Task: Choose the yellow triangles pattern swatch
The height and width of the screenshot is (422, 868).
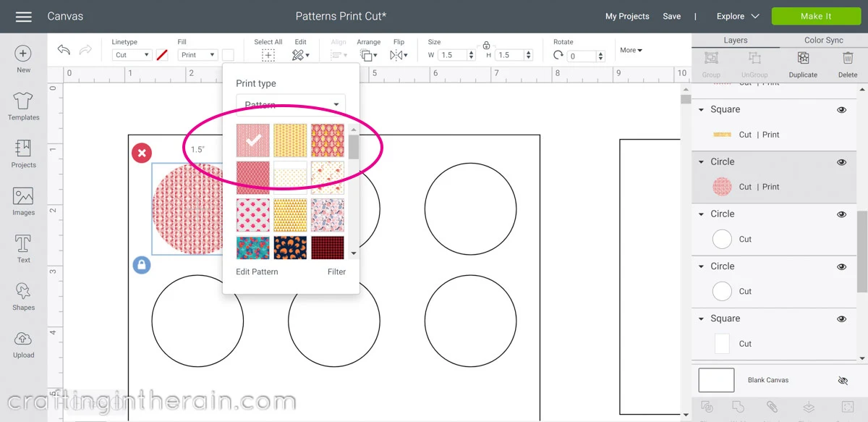Action: (x=290, y=216)
